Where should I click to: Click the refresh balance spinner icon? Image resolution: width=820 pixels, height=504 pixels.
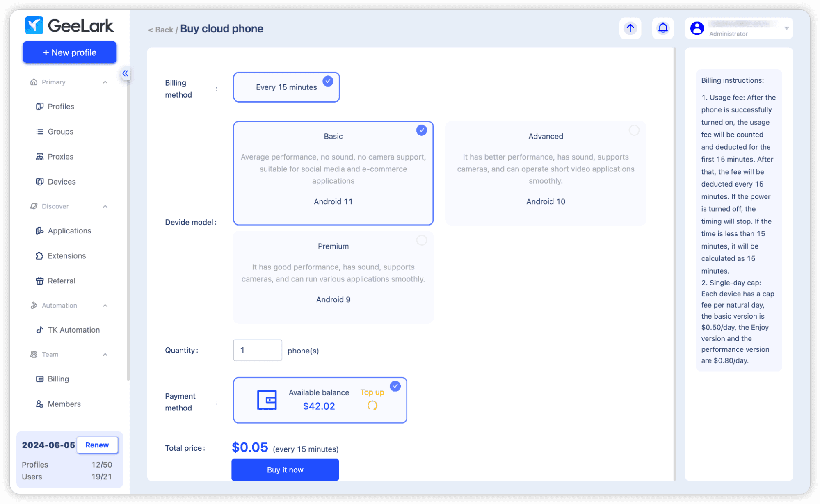pos(372,406)
